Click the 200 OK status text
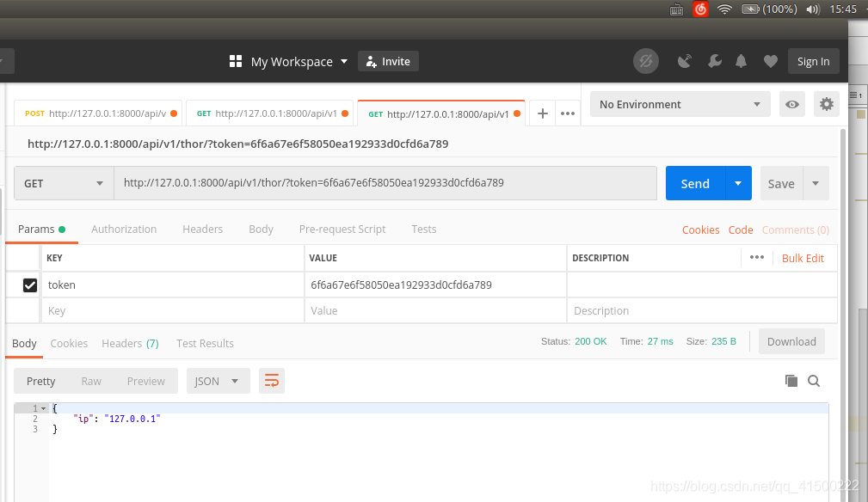Viewport: 868px width, 502px height. pos(591,341)
